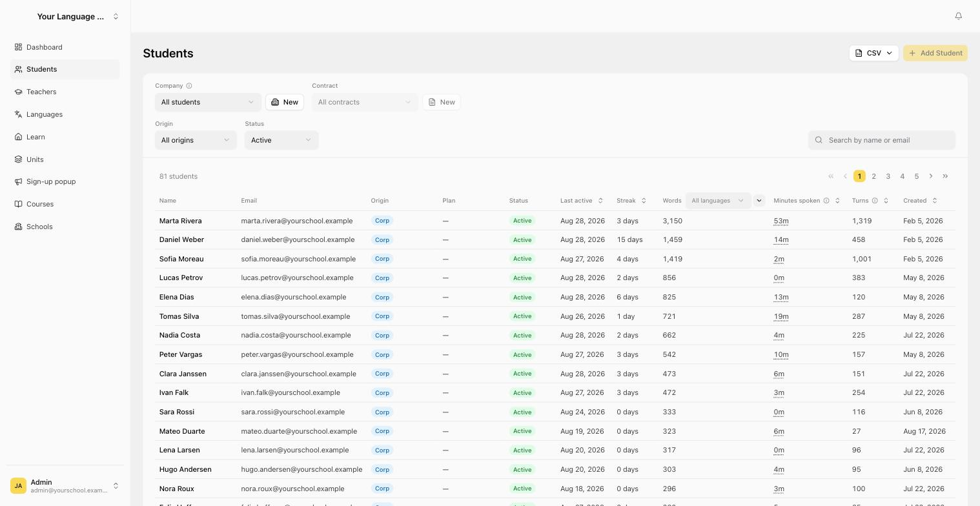Sort by the Last active column
Viewport: 980px width, 506px height.
(x=600, y=201)
